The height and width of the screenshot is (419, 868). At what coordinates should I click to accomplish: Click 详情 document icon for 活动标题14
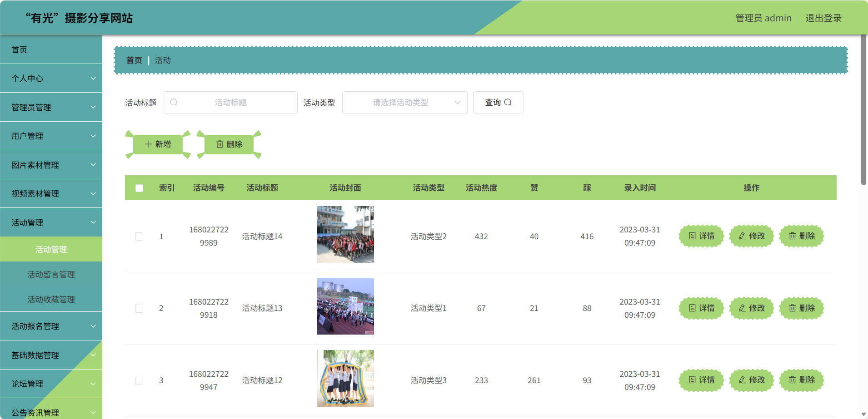(x=692, y=236)
